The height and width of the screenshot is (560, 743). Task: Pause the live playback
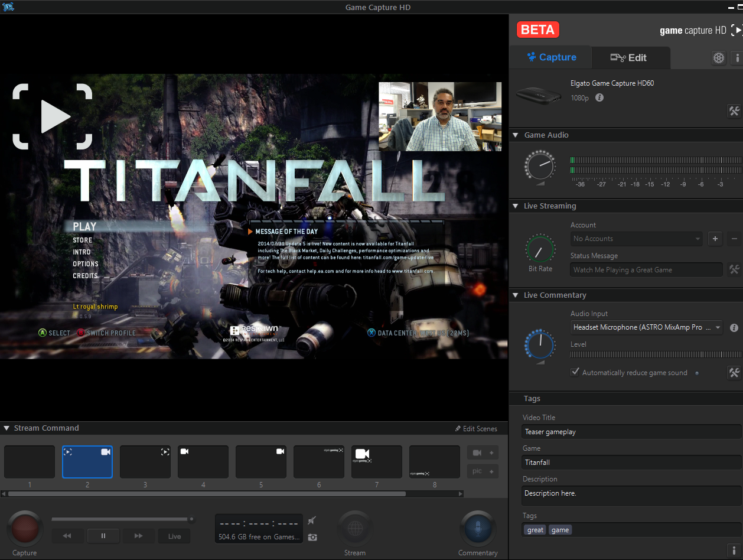(103, 536)
